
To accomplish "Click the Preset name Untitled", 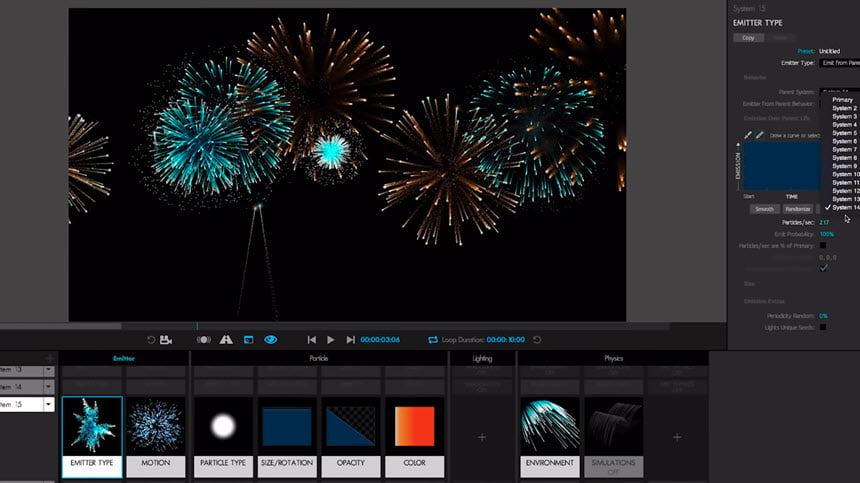I will [x=829, y=51].
